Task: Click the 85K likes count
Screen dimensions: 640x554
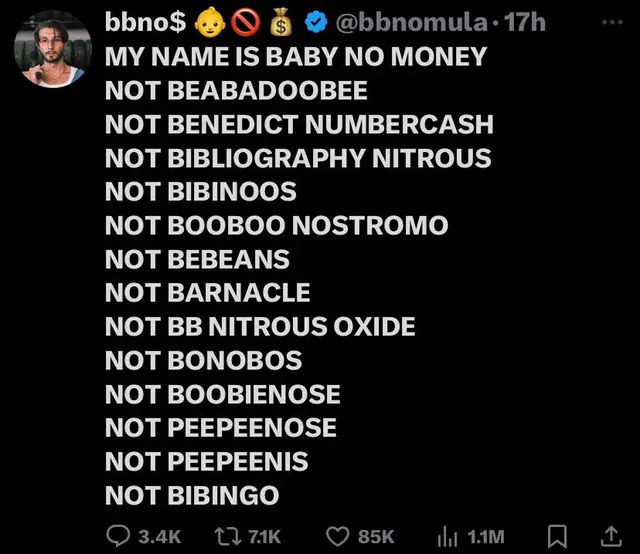Action: (x=377, y=536)
